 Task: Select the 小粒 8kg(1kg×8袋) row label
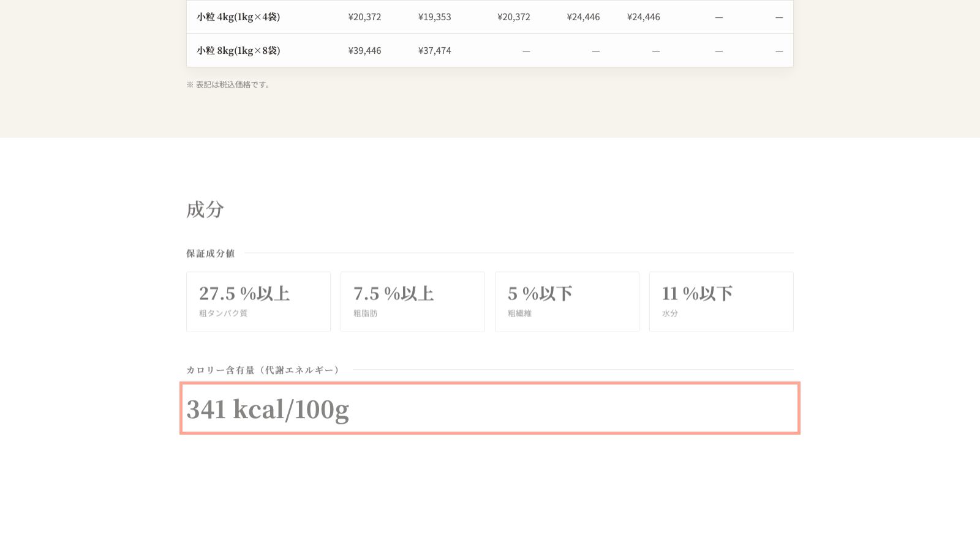click(238, 51)
